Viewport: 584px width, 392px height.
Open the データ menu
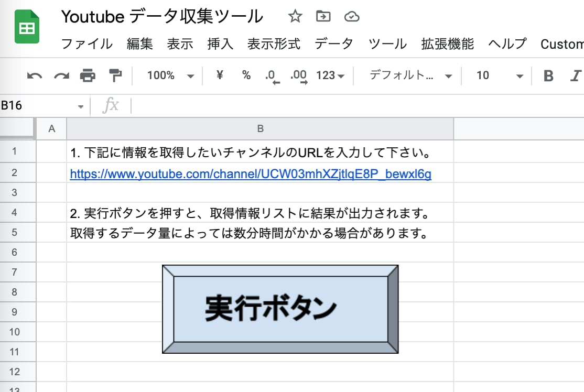334,44
